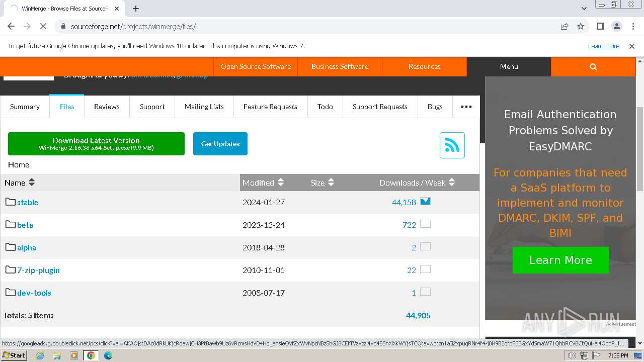Sort by Downloads / Week column

(417, 183)
